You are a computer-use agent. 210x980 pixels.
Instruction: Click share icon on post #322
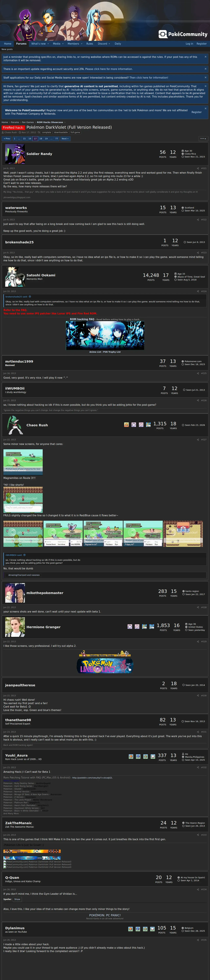point(198,220)
